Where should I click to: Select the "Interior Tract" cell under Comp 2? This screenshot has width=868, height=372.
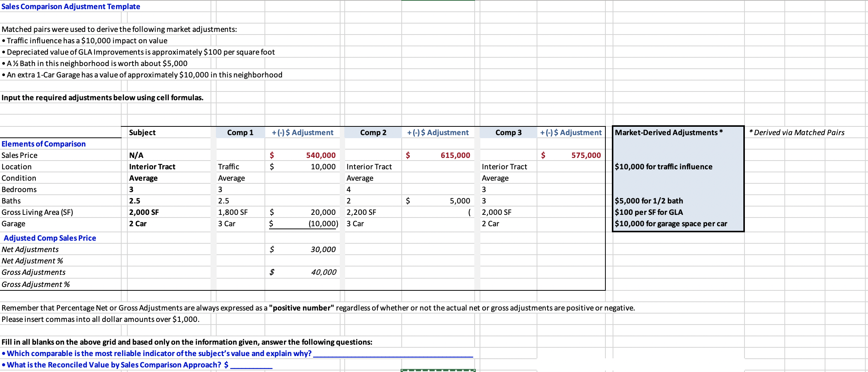372,166
